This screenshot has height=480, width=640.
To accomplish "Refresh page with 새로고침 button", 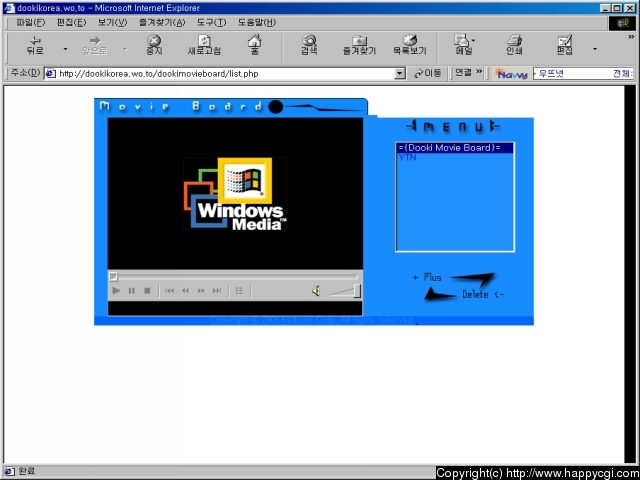I will tap(204, 45).
